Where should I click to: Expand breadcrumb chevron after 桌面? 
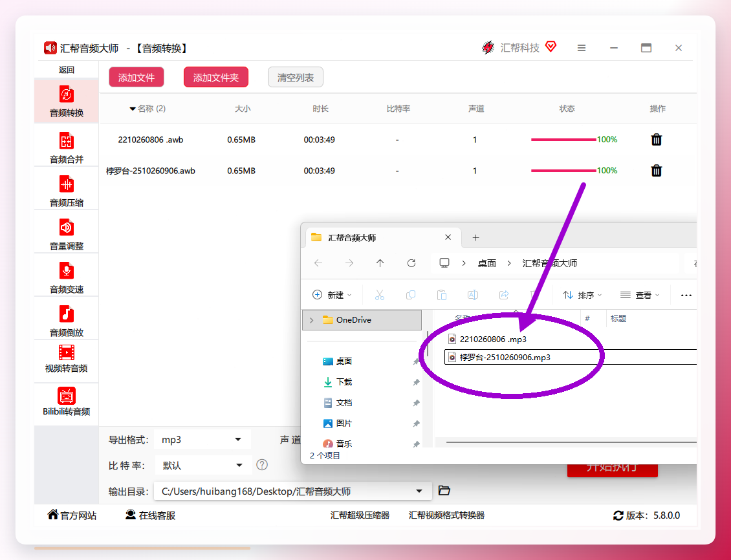tap(509, 263)
